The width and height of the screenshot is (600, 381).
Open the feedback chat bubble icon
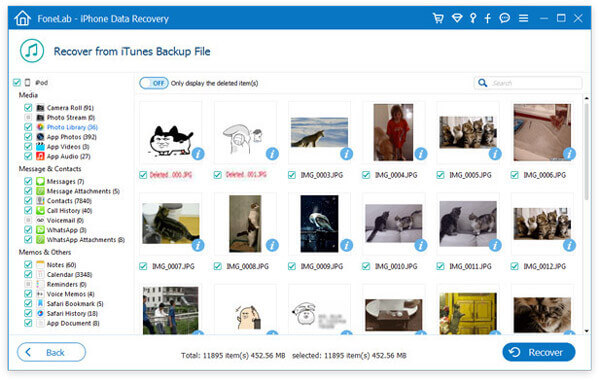point(505,18)
